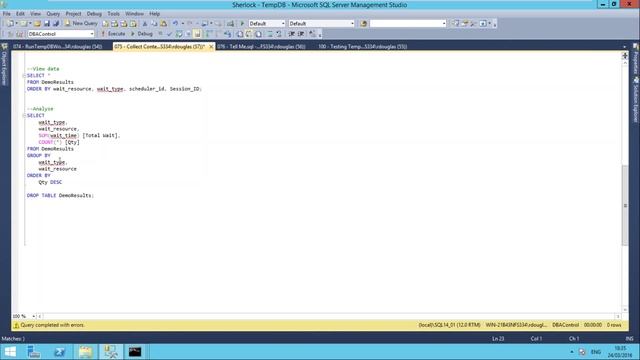Viewport: 640px width, 360px height.
Task: Open the View menu
Action: [36, 13]
